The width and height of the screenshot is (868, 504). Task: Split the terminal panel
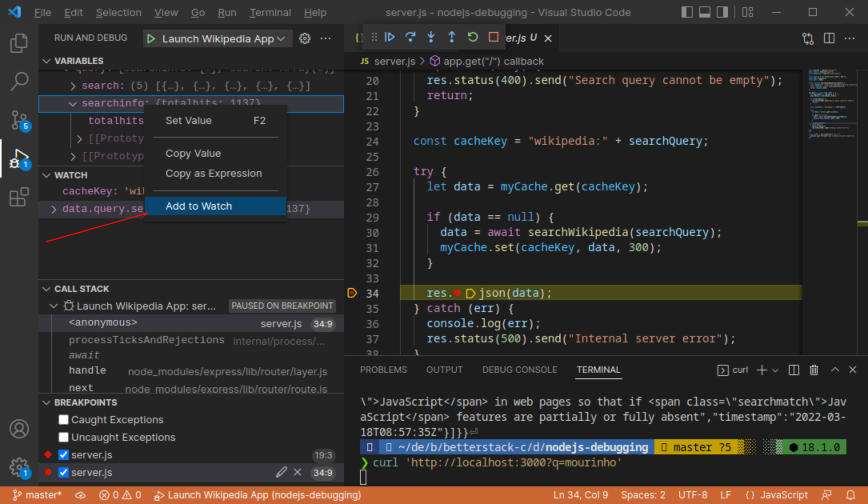pyautogui.click(x=794, y=370)
